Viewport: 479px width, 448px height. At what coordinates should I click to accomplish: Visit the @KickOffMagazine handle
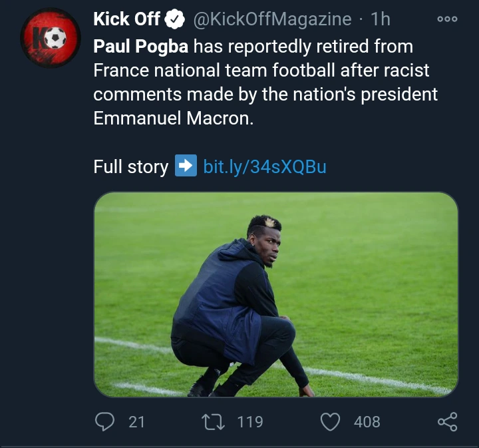click(x=271, y=19)
